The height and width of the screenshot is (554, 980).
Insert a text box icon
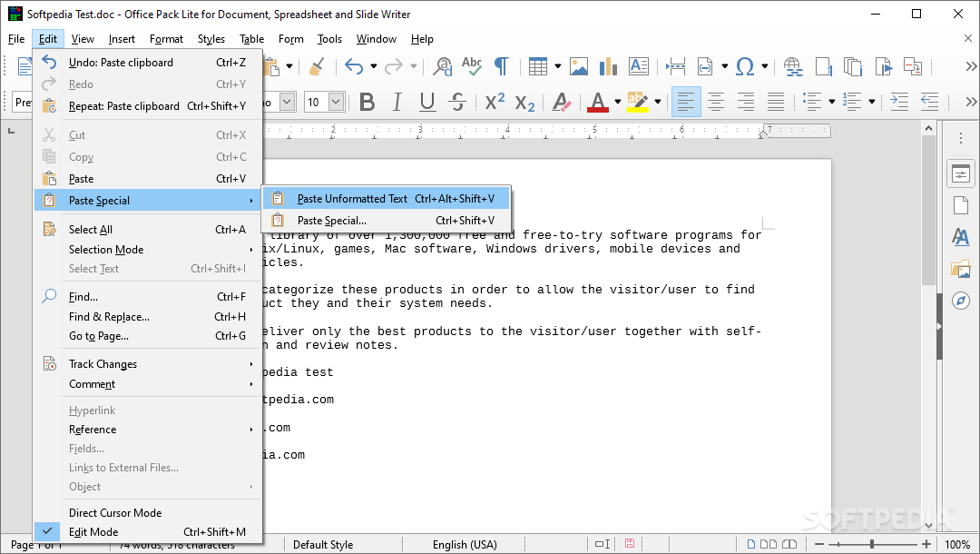(x=638, y=66)
